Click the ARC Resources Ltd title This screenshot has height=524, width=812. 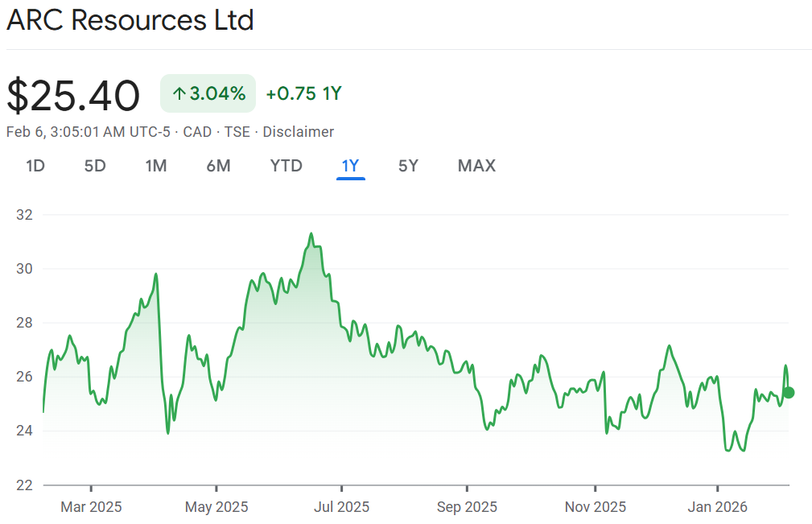tap(130, 20)
